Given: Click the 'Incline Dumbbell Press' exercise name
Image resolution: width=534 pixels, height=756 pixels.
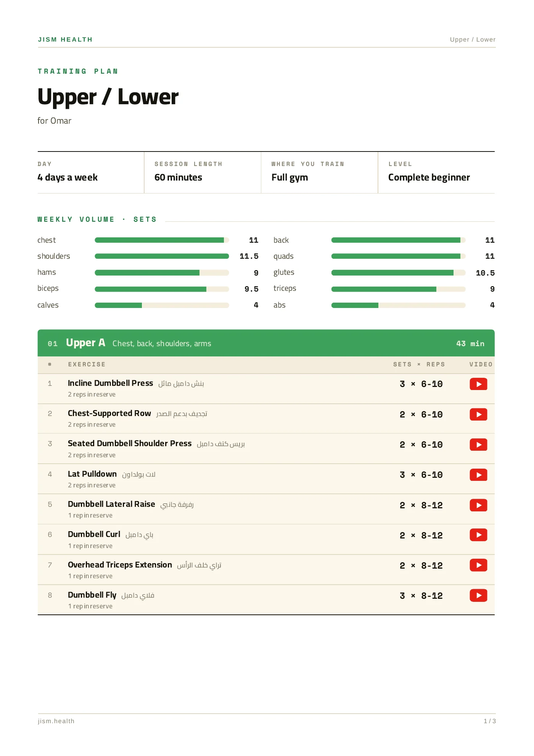Looking at the screenshot, I should pos(110,383).
